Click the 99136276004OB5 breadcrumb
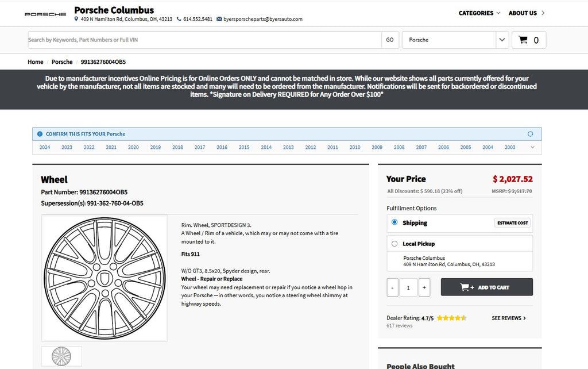 point(103,62)
